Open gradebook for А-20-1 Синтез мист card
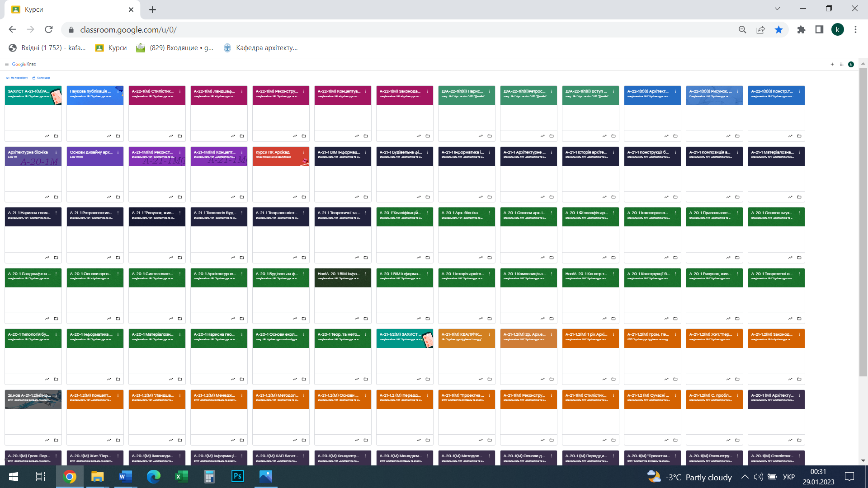868x488 pixels. coord(171,319)
